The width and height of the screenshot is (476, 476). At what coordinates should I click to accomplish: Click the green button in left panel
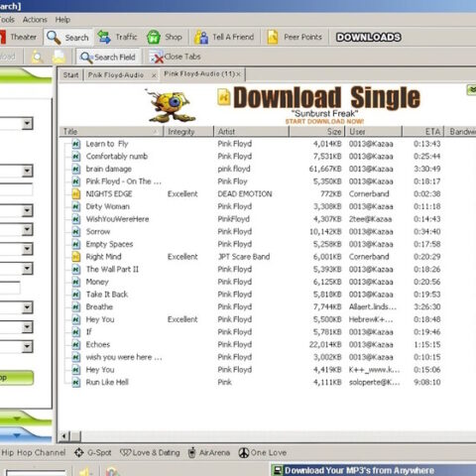17,378
